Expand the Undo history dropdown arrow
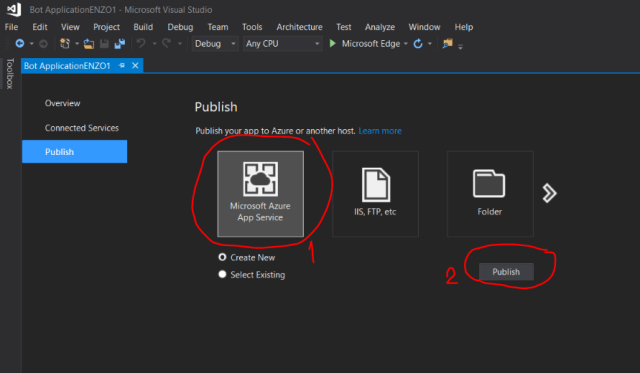 154,44
